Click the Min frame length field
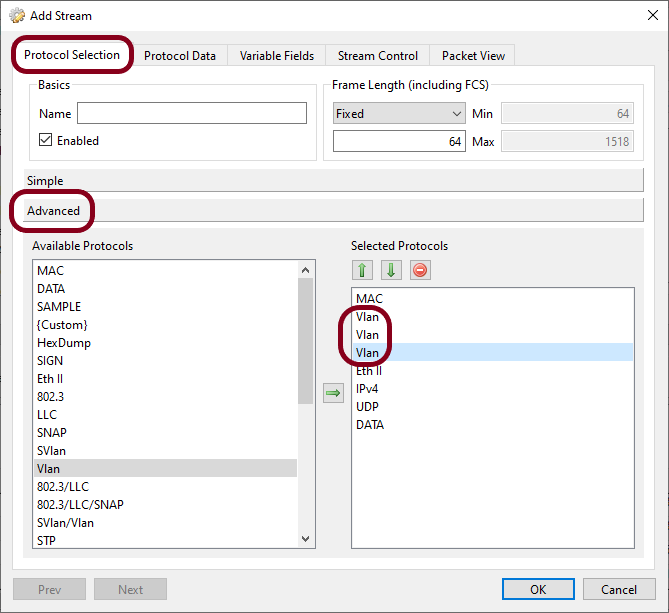 pos(567,113)
